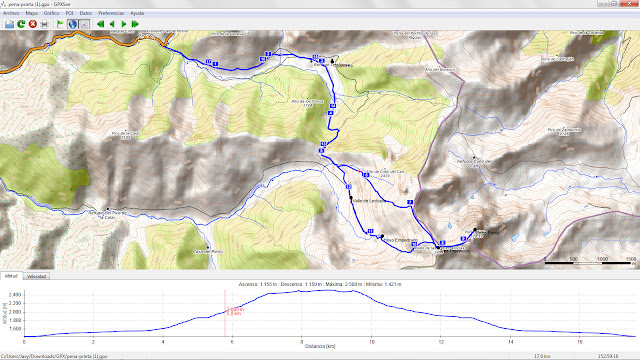
Task: Click the Print toolbar icon
Action: (x=44, y=24)
